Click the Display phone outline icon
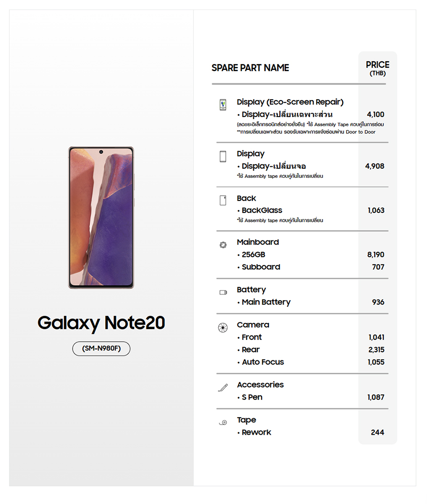Screen dimensions: 427x504 [223, 156]
